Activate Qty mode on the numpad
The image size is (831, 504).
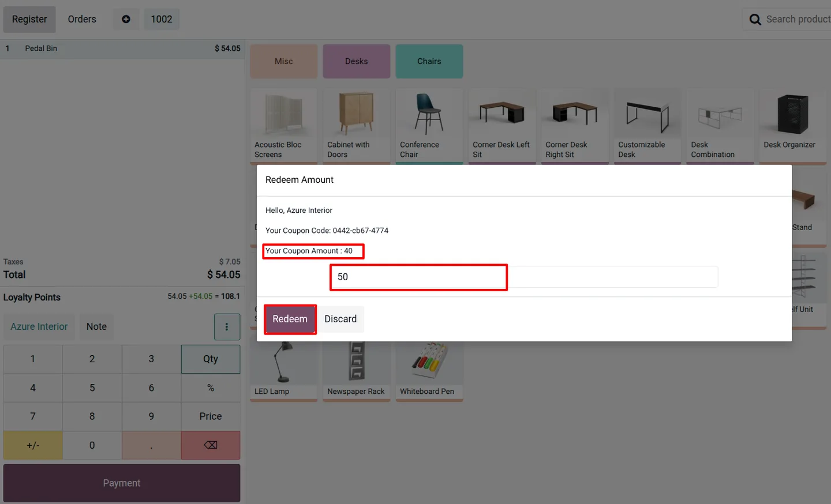pos(211,359)
